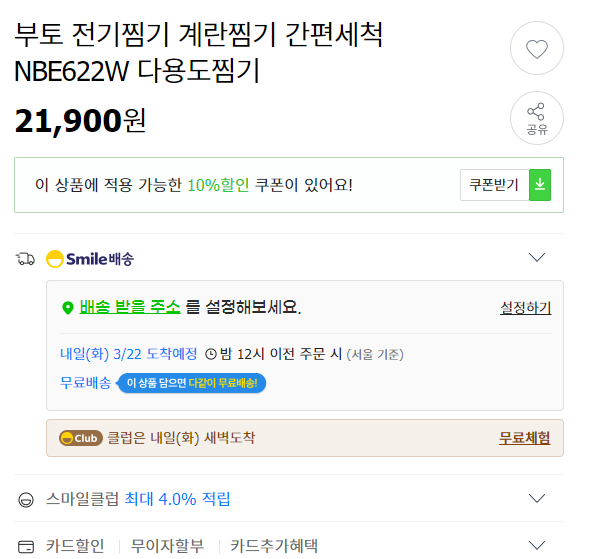Click the green coupon download arrow icon
Image resolution: width=609 pixels, height=559 pixels.
click(540, 185)
